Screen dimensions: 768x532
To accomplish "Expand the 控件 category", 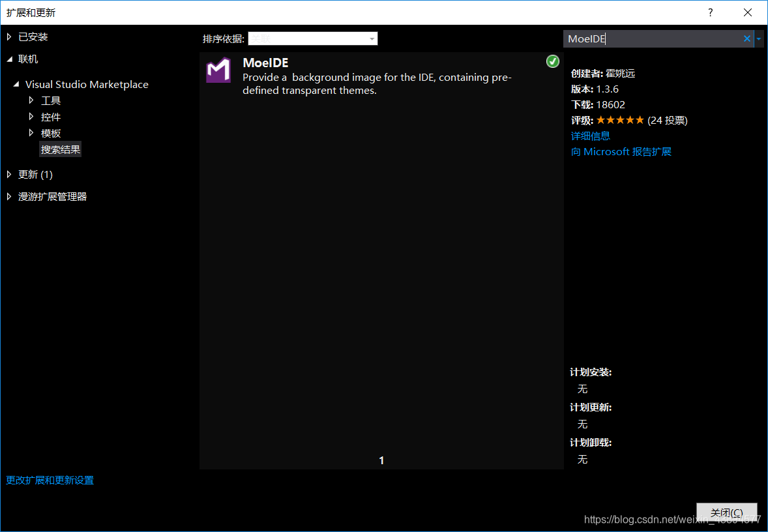I will pos(31,117).
